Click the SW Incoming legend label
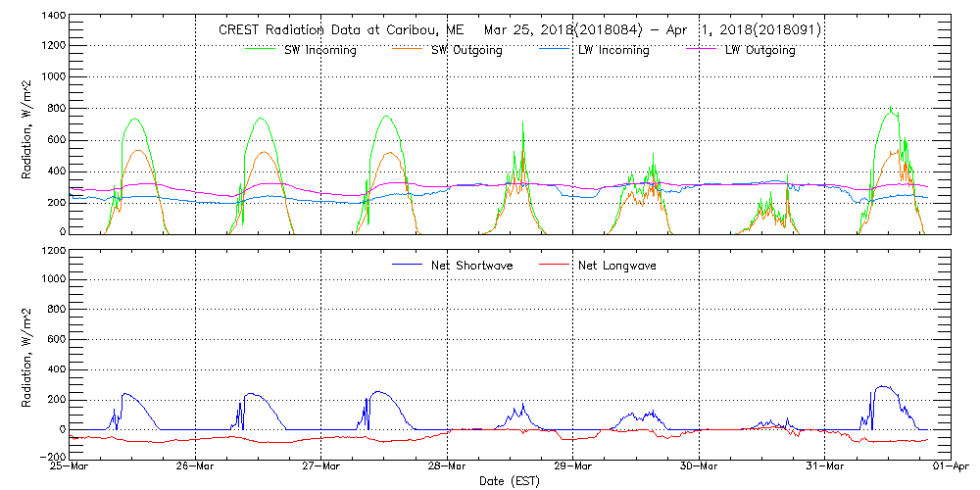Image resolution: width=980 pixels, height=490 pixels. pyautogui.click(x=320, y=51)
